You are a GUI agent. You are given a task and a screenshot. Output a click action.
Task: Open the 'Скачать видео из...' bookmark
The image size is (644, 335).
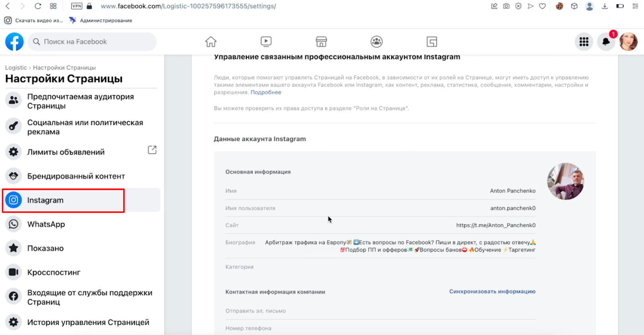coord(34,20)
